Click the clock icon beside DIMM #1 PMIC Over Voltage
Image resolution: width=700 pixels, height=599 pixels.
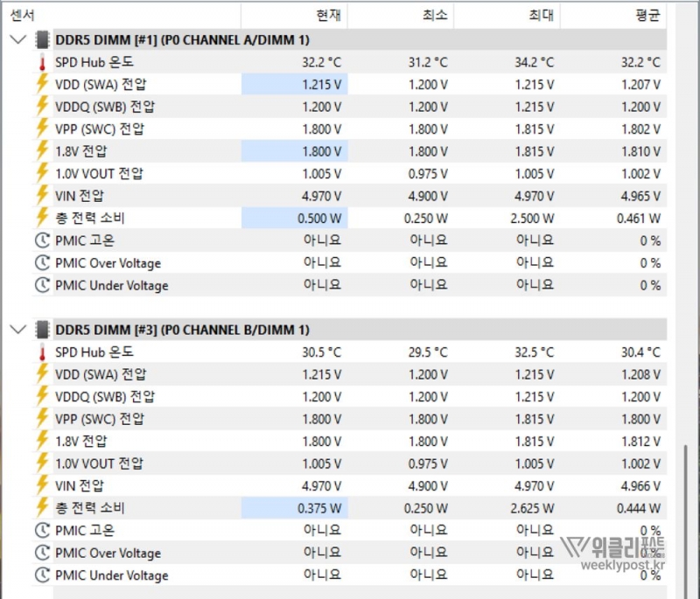click(x=42, y=263)
